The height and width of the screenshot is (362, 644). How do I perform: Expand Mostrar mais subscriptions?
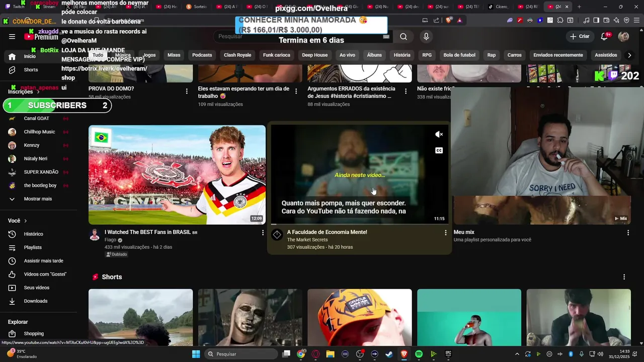point(38,199)
